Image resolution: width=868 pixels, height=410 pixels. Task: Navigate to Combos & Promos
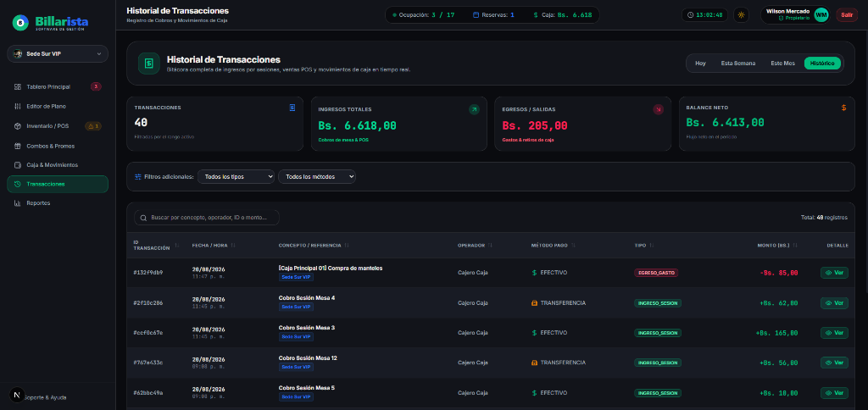click(x=58, y=146)
